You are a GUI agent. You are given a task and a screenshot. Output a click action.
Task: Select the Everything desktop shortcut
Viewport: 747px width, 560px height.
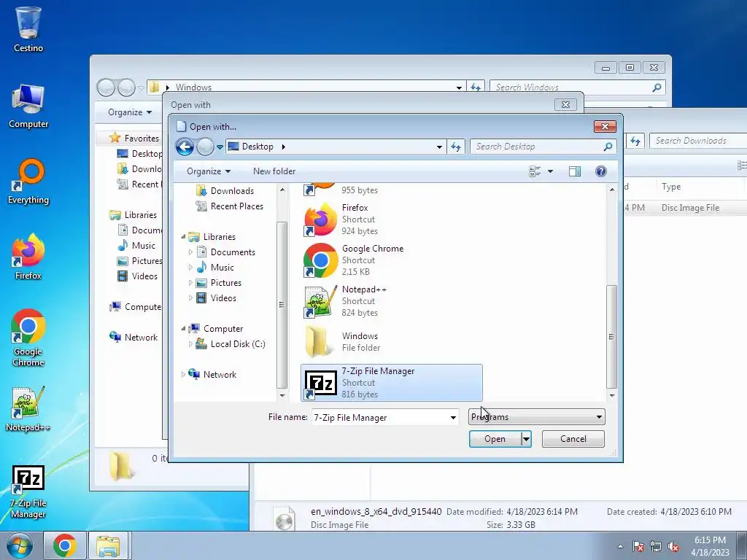(28, 182)
